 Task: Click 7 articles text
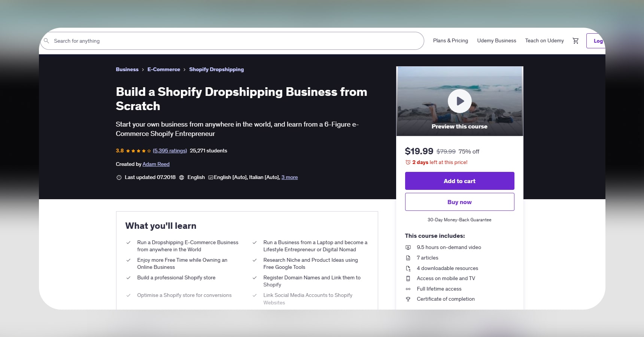(428, 258)
